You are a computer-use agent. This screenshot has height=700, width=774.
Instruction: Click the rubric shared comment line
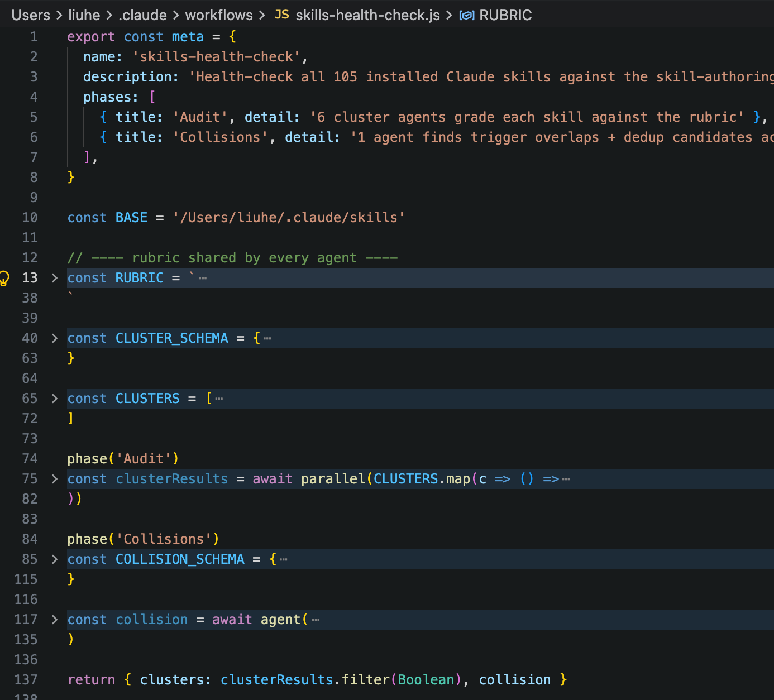click(232, 258)
